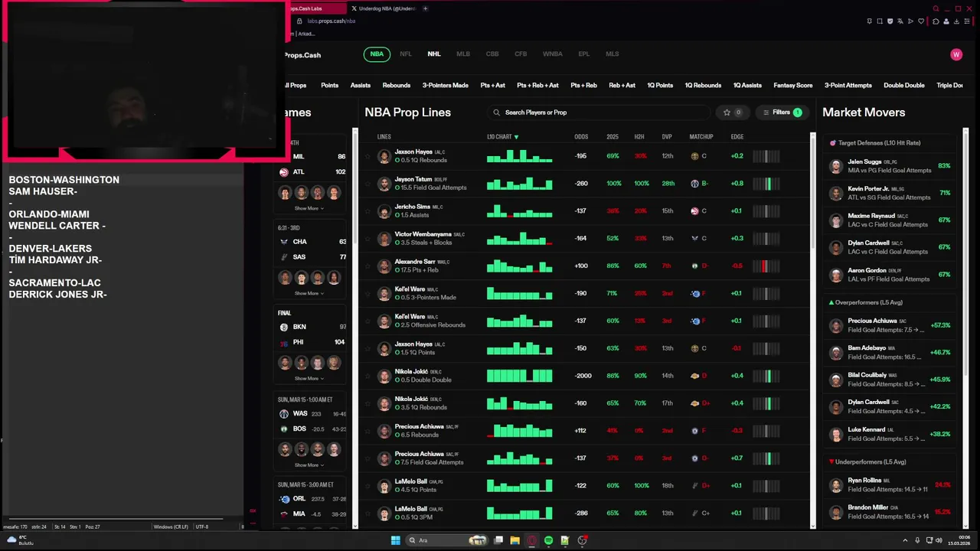This screenshot has height=551, width=980.
Task: Click the Lakers logo in Jokić Double Double row
Action: [694, 377]
